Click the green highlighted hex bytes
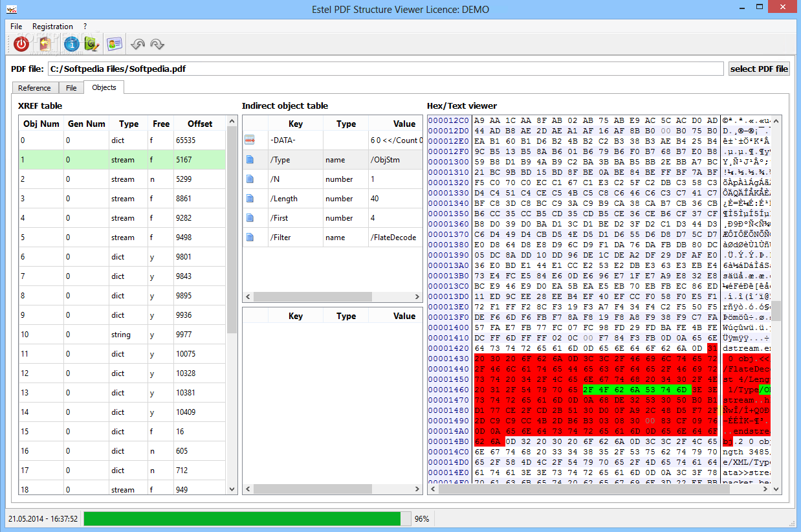Screen dimensions: 801x532 637,390
